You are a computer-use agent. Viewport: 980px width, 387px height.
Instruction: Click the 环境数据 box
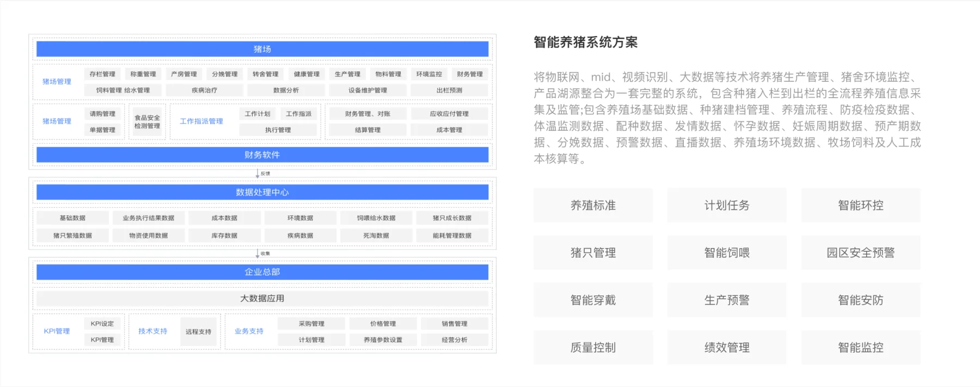point(301,218)
